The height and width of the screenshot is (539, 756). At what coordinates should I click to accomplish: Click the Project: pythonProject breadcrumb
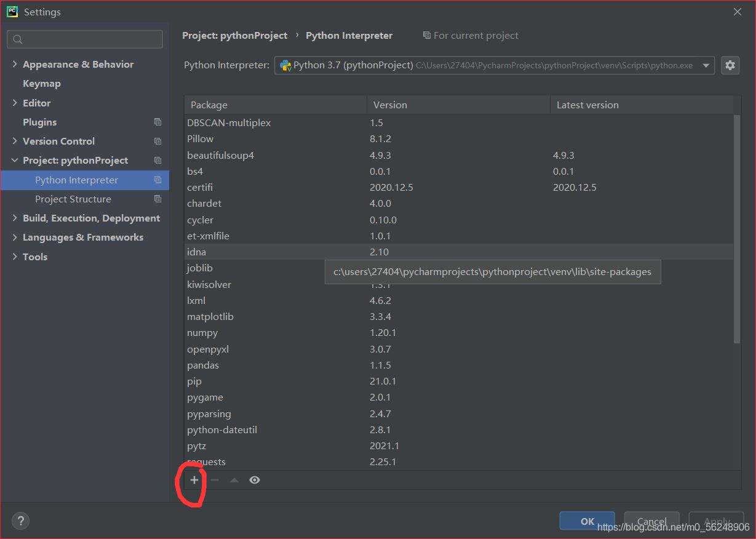coord(234,36)
